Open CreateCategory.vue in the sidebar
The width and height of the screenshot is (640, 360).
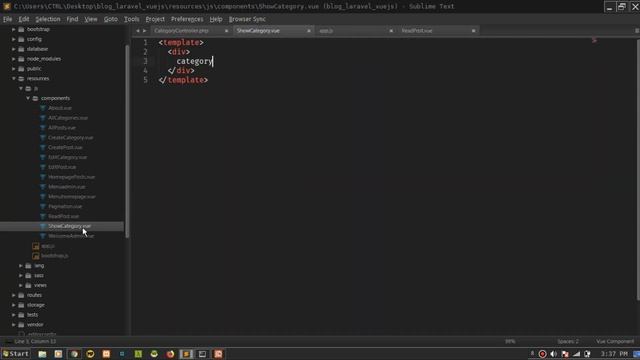click(x=70, y=138)
